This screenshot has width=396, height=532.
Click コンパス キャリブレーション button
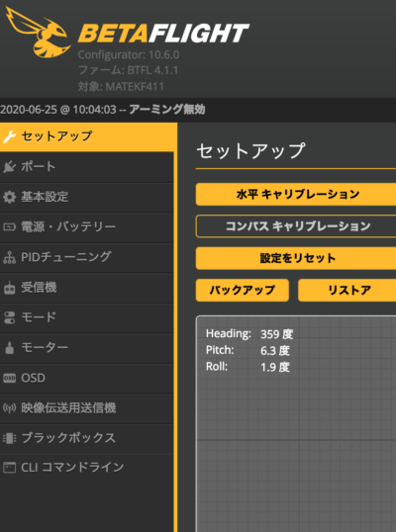[x=296, y=226]
